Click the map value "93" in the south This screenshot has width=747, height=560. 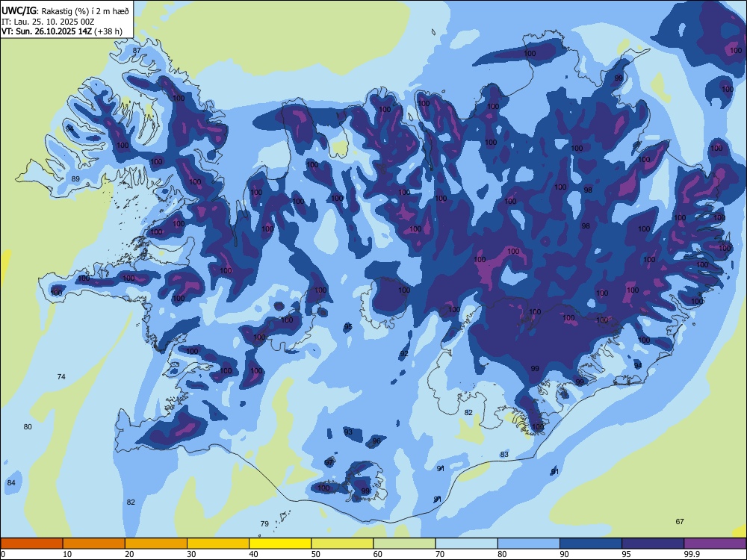(x=348, y=432)
